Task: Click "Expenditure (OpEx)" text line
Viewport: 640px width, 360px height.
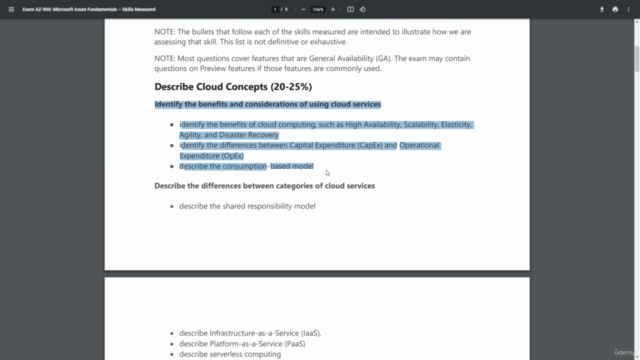Action: pyautogui.click(x=211, y=156)
